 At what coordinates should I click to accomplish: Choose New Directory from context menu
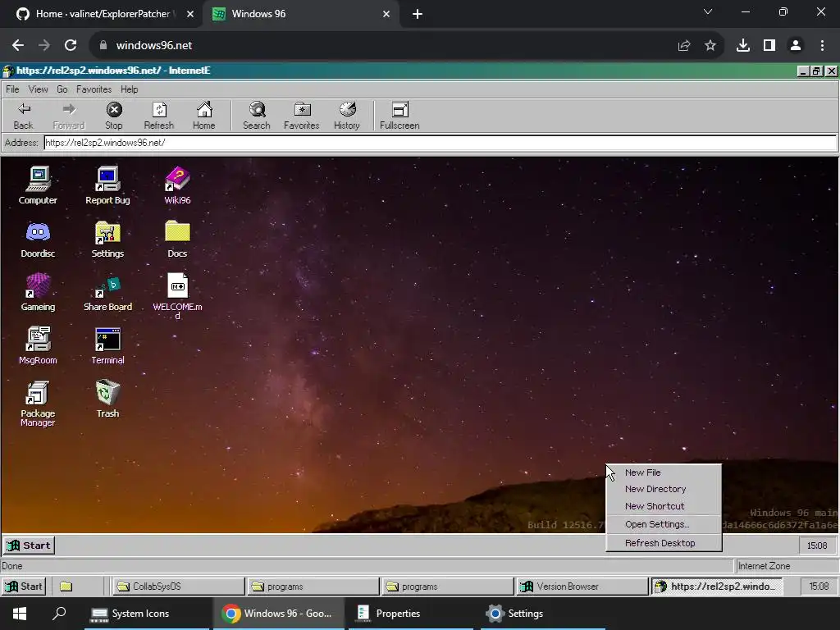pos(664,489)
